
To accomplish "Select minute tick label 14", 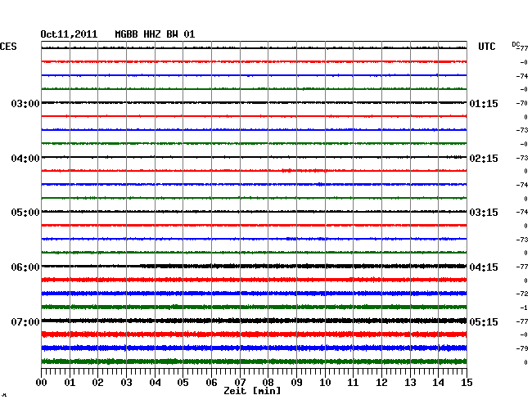I will tap(439, 382).
